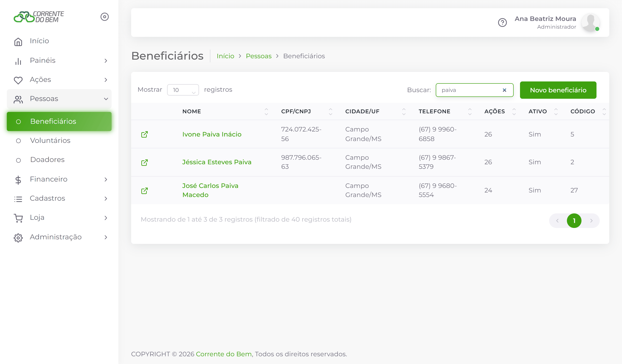Viewport: 622px width, 364px height.
Task: Click the Ações heart icon
Action: point(18,80)
